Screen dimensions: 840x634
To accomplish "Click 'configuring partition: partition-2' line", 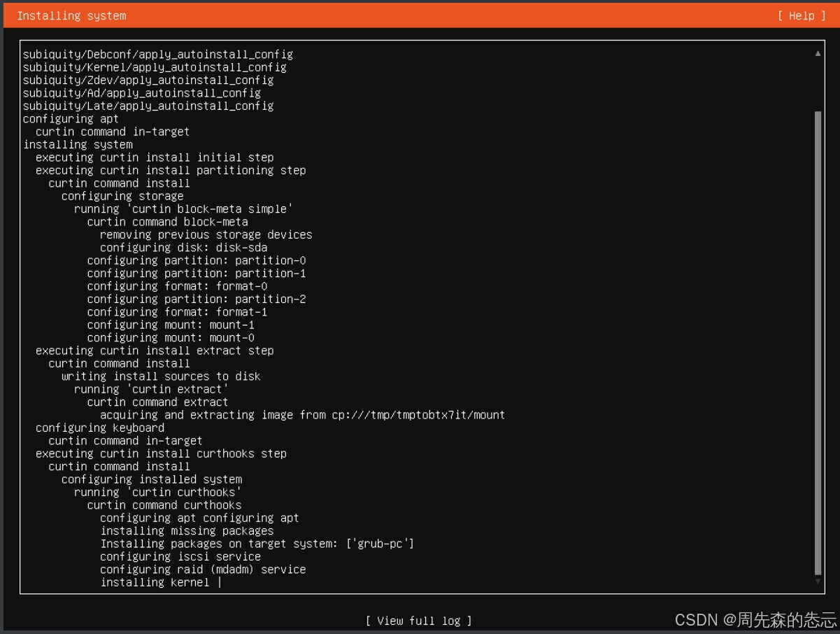I will point(197,300).
